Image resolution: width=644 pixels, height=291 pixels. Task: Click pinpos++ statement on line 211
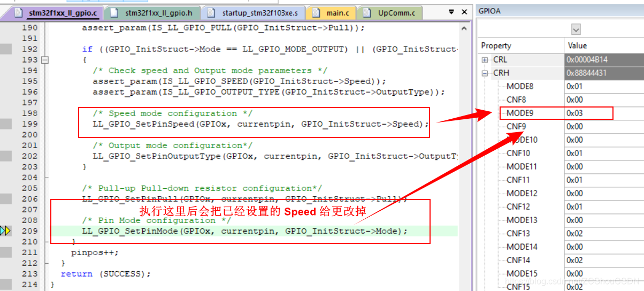click(95, 252)
